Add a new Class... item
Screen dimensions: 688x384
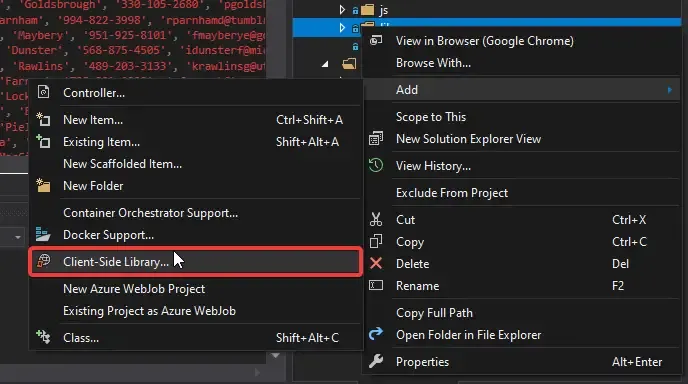[x=195, y=337]
